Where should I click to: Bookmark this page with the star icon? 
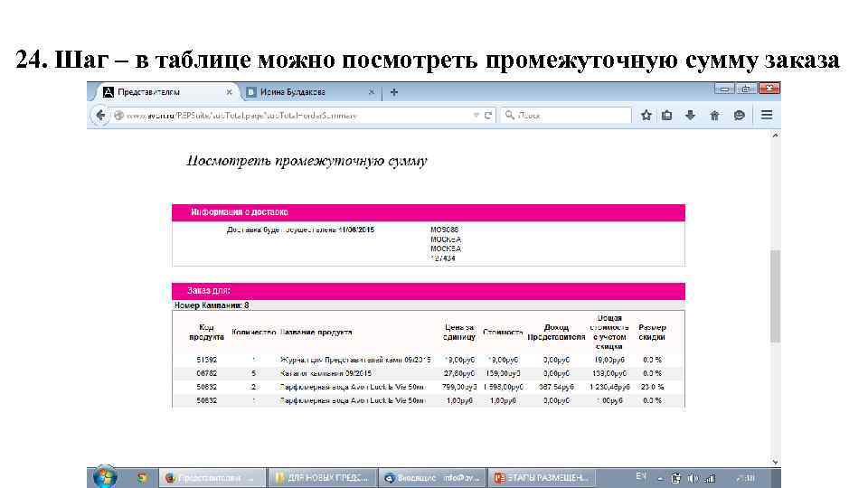point(646,115)
